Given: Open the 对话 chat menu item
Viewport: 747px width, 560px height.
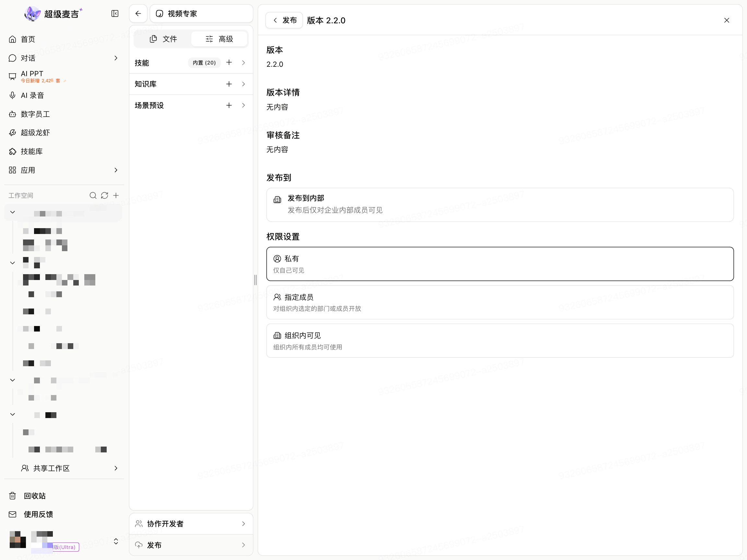Looking at the screenshot, I should pyautogui.click(x=64, y=58).
